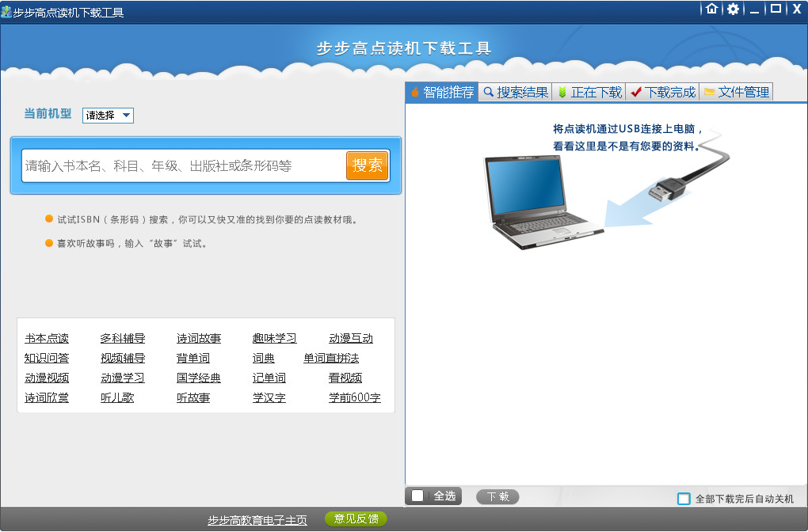Open the settings gear icon
Viewport: 808px width, 532px height.
coord(733,9)
